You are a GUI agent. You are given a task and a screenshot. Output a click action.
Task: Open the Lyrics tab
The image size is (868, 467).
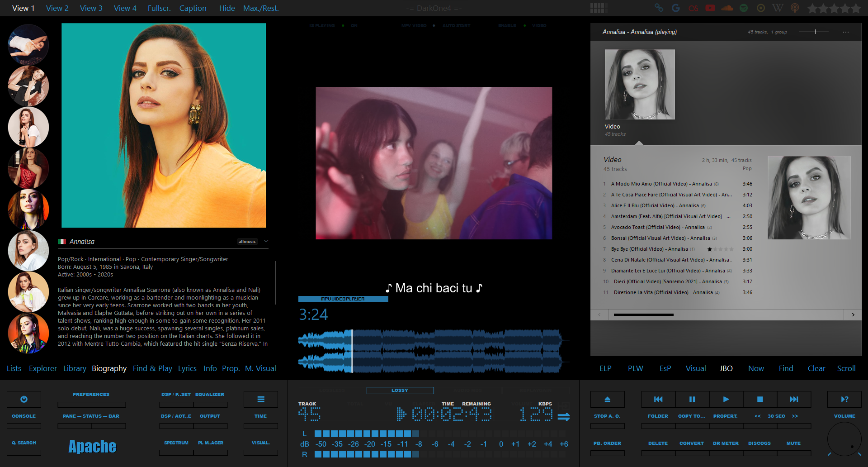tap(187, 368)
